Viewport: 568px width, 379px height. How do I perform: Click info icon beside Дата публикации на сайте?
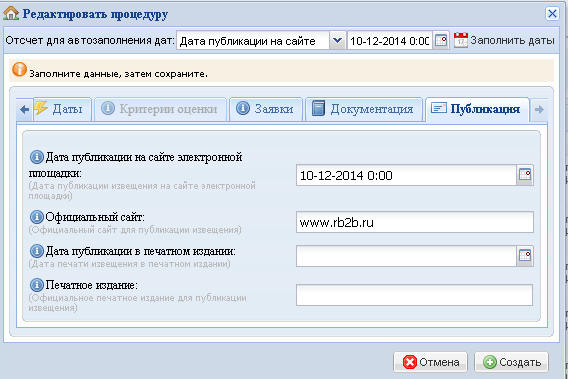[37, 157]
